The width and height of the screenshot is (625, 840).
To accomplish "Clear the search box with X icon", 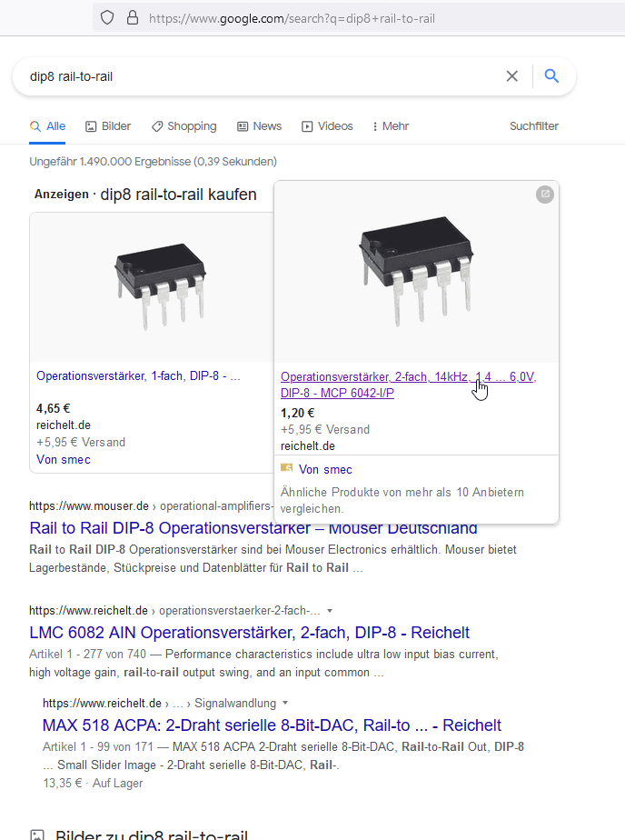I will point(512,76).
